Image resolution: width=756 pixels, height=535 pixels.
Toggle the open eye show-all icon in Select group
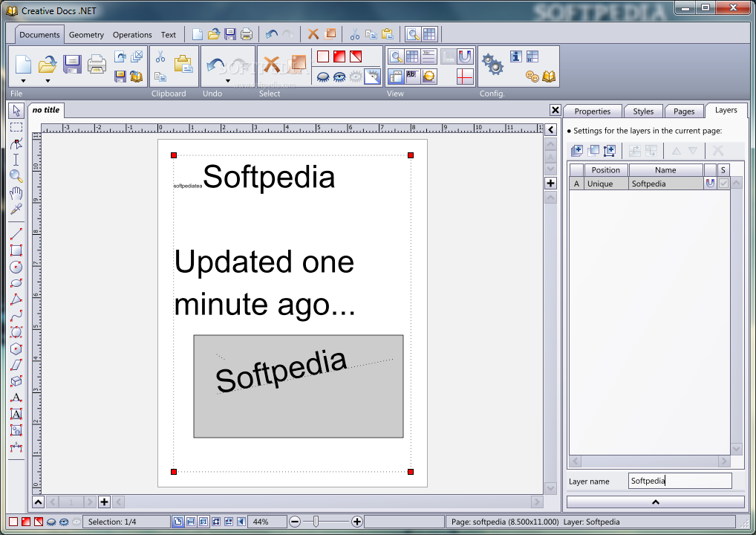pyautogui.click(x=339, y=77)
